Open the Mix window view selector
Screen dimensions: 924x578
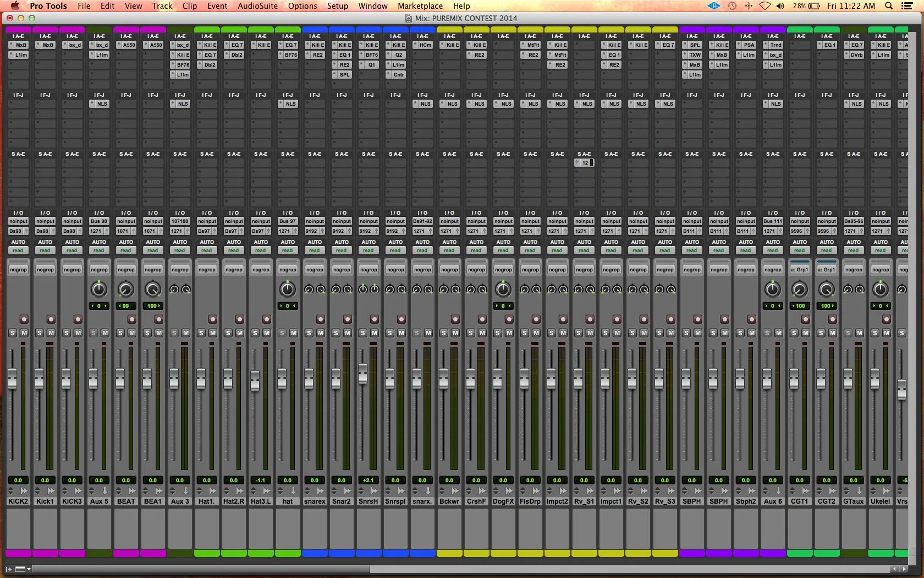(23, 569)
